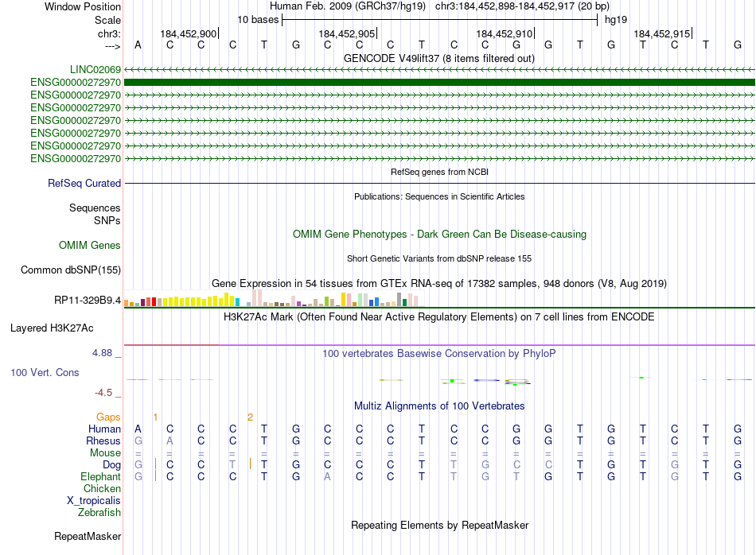Select the X_tropicalis alignment row label
756x555 pixels.
point(94,501)
